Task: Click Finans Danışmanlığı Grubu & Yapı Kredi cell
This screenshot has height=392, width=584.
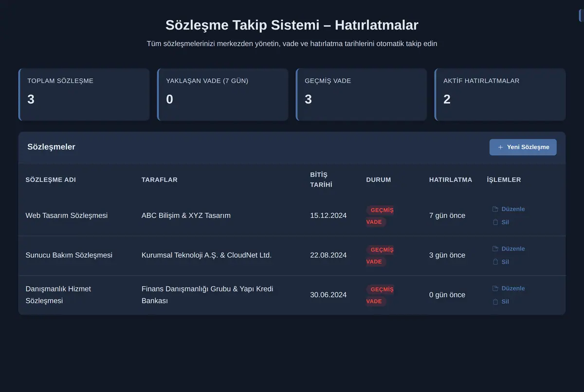Action: click(x=207, y=295)
